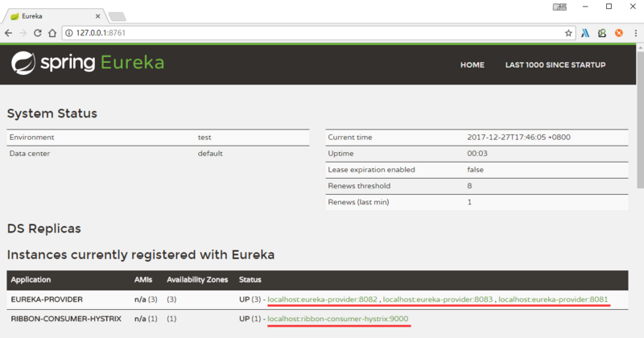Click the Application column header

tap(31, 280)
